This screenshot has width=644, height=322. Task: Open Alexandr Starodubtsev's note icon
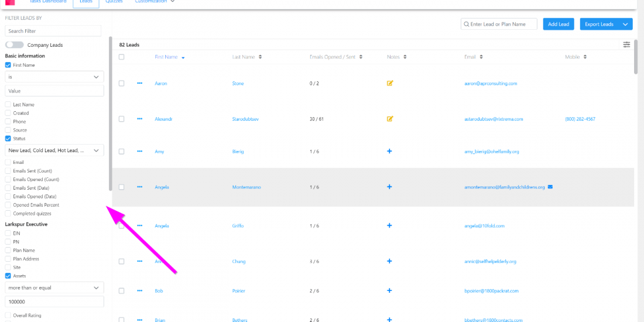[x=390, y=119]
